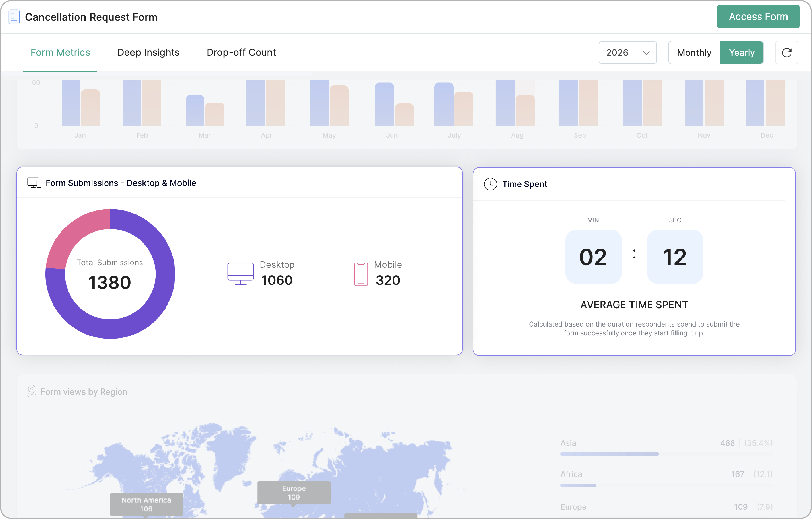Click the Mobile 320 count

[x=388, y=280]
